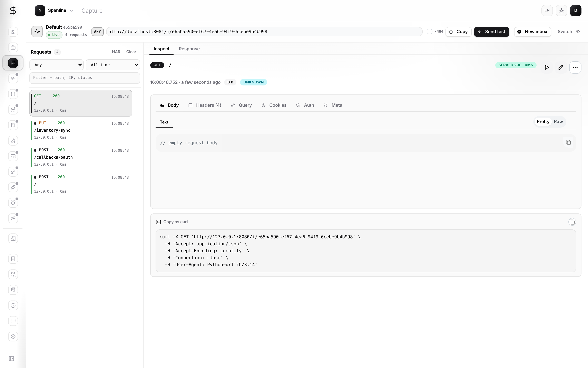The height and width of the screenshot is (368, 588).
Task: Edit the request with the pencil icon
Action: click(561, 67)
